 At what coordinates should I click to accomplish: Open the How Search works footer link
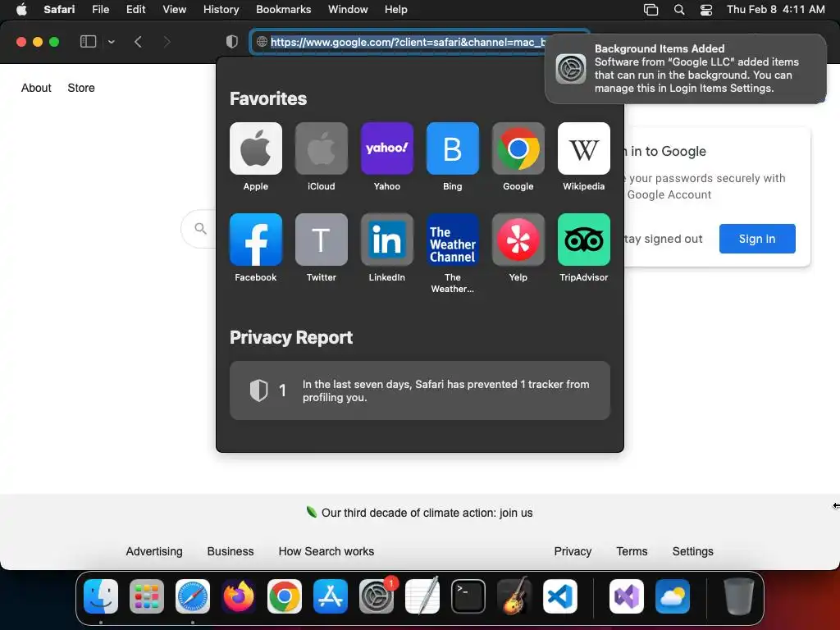326,551
